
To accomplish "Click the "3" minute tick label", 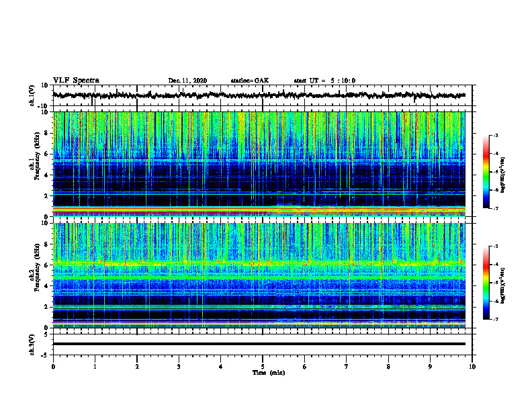I will [x=179, y=367].
